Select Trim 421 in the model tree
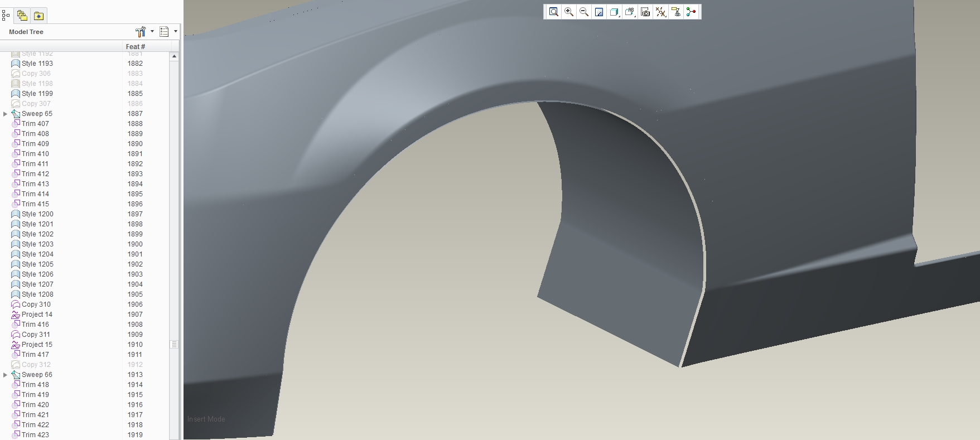Screen dimensions: 980x440 point(35,415)
